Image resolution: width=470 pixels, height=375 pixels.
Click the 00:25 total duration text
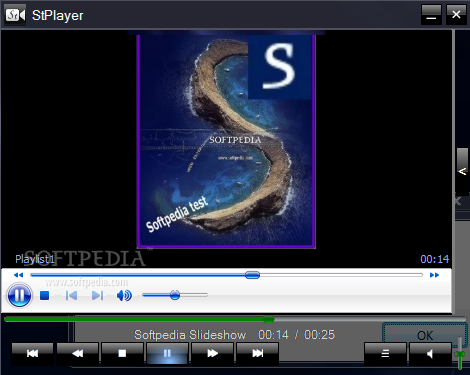click(319, 335)
